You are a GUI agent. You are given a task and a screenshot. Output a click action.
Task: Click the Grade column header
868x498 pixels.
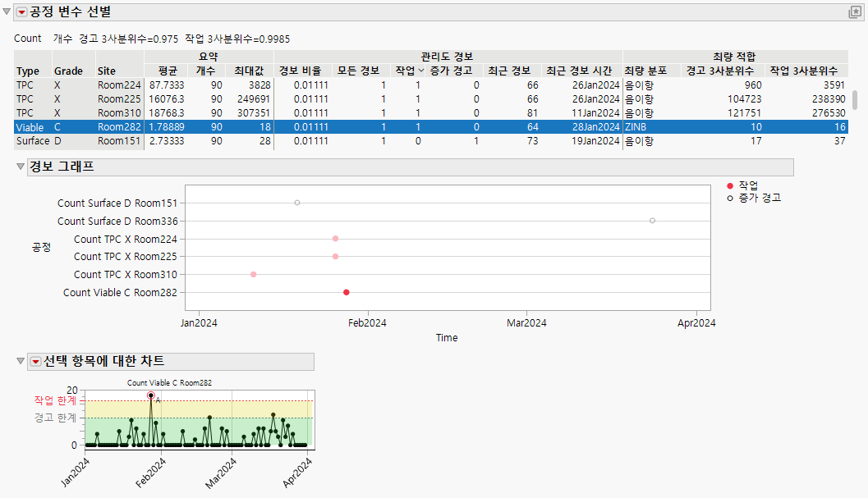(x=68, y=71)
